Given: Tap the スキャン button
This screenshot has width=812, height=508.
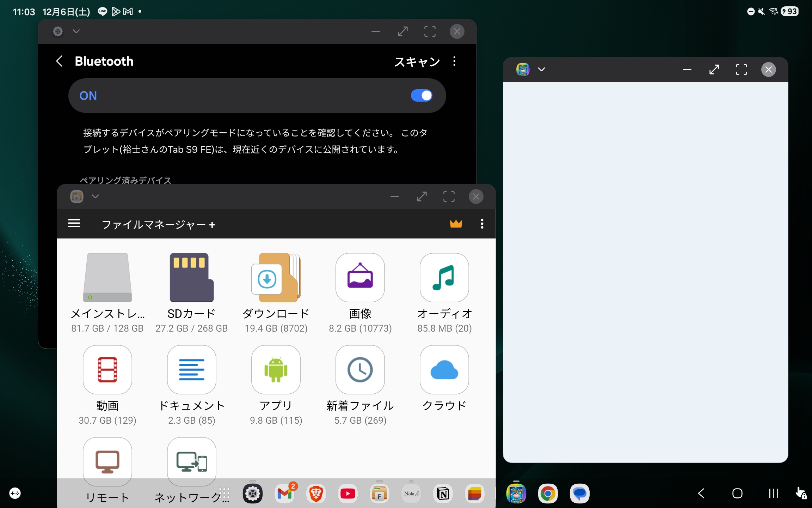Looking at the screenshot, I should pos(417,62).
